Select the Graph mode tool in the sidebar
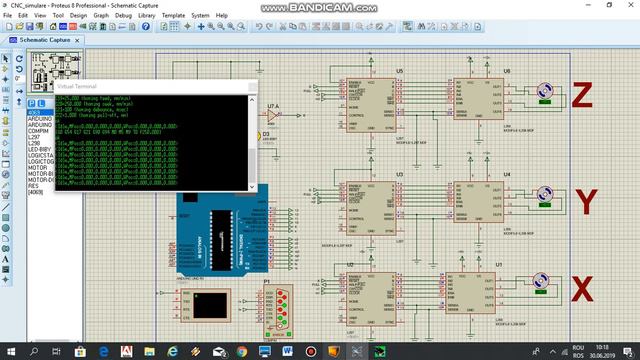 click(x=5, y=153)
